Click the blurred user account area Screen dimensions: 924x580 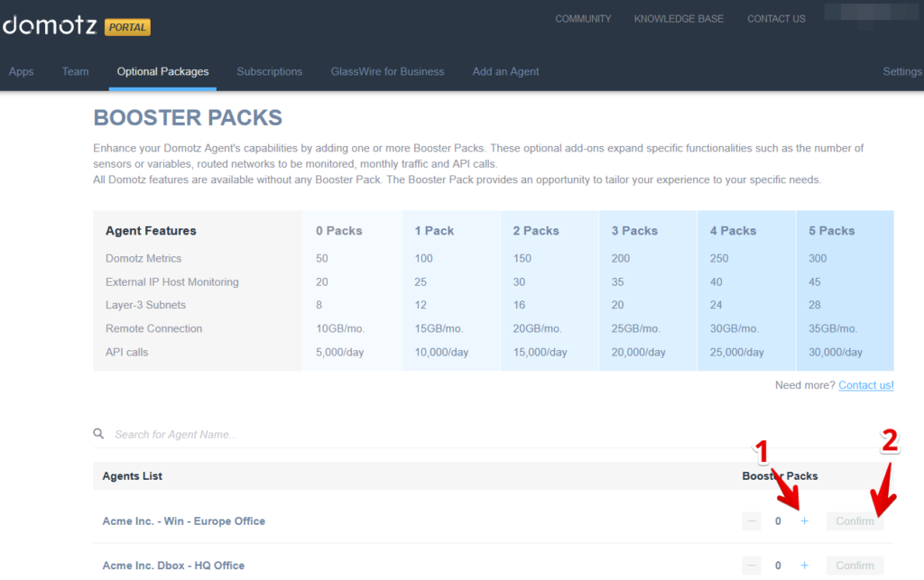[872, 14]
